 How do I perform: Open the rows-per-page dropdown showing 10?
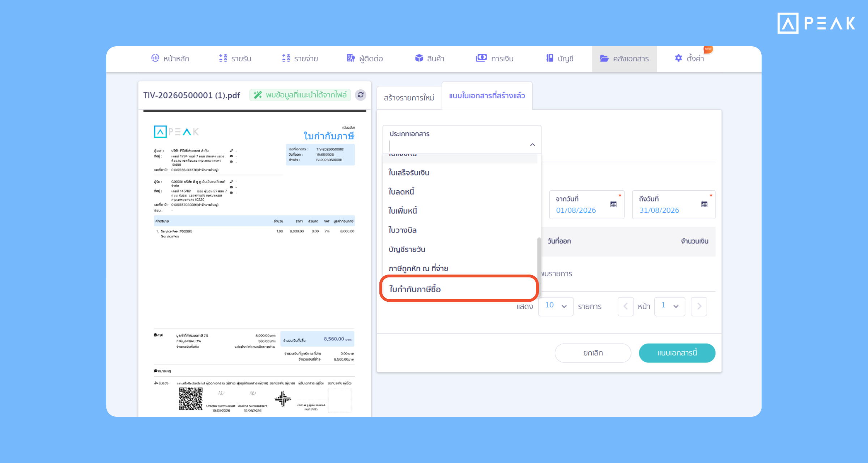(x=556, y=306)
